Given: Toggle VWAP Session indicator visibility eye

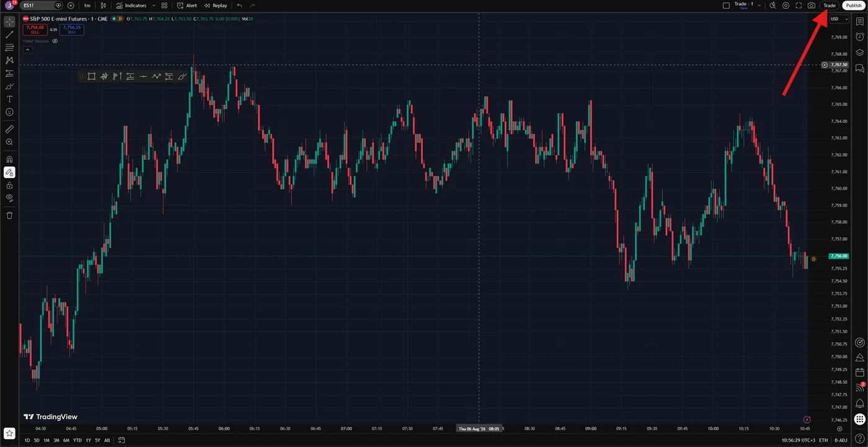Looking at the screenshot, I should pos(55,41).
